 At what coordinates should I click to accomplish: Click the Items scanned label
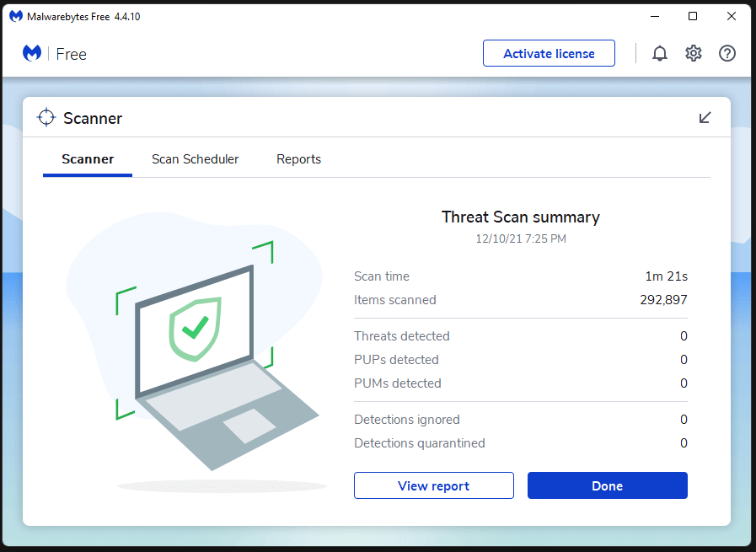click(395, 300)
